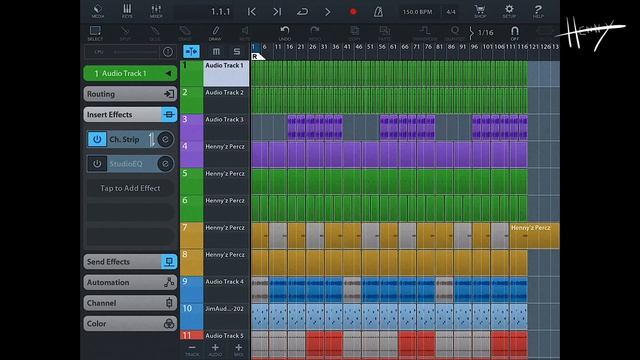Toggle the global mute M button
Viewport: 640px width, 360px height.
[x=216, y=51]
